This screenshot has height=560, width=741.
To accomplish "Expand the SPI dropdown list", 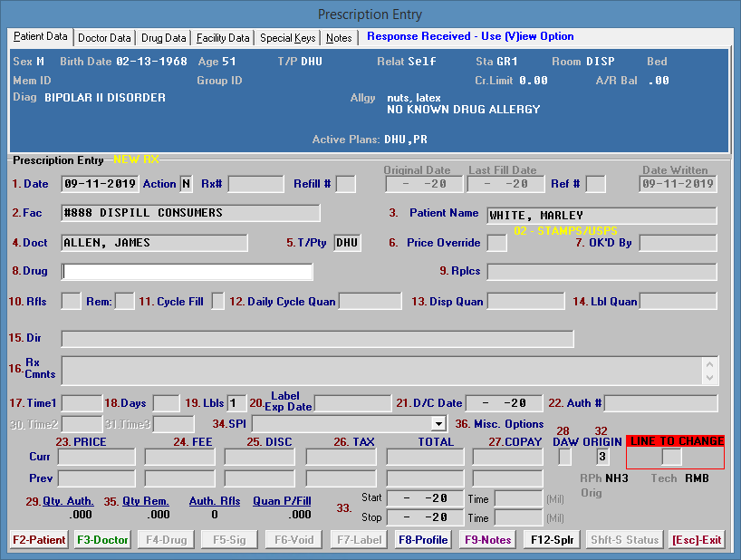I will coord(438,423).
